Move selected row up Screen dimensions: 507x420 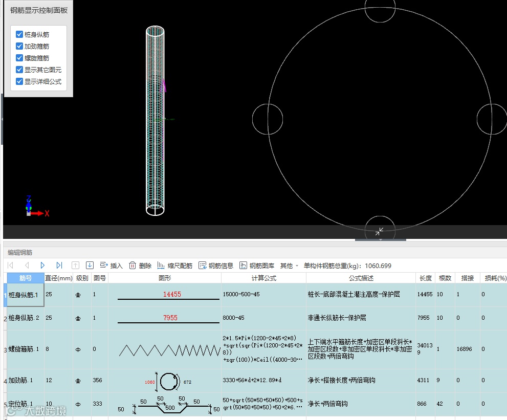[75, 266]
